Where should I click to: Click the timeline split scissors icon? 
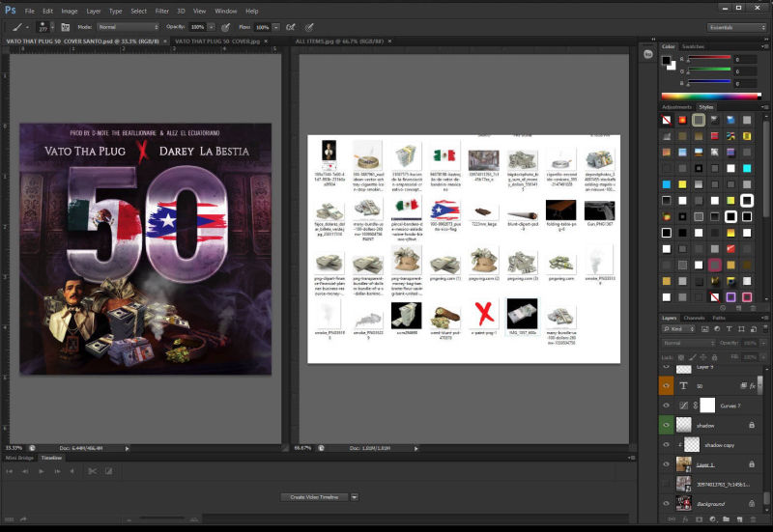click(x=92, y=471)
